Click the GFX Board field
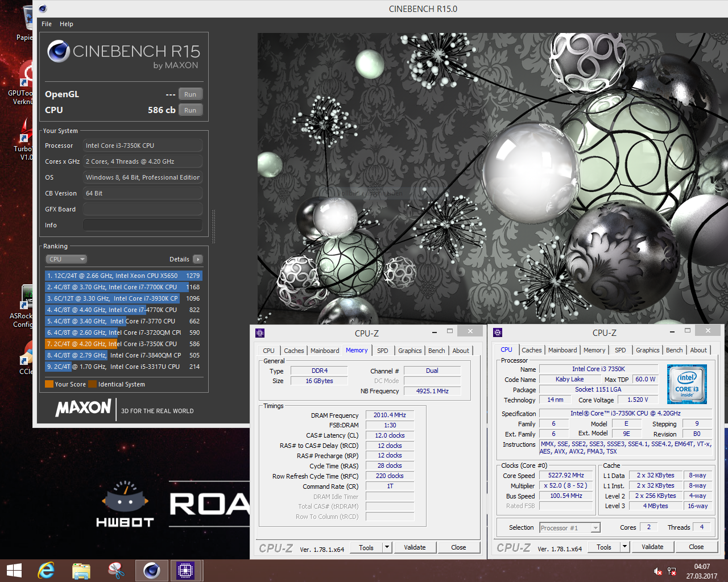728x582 pixels. (x=143, y=209)
